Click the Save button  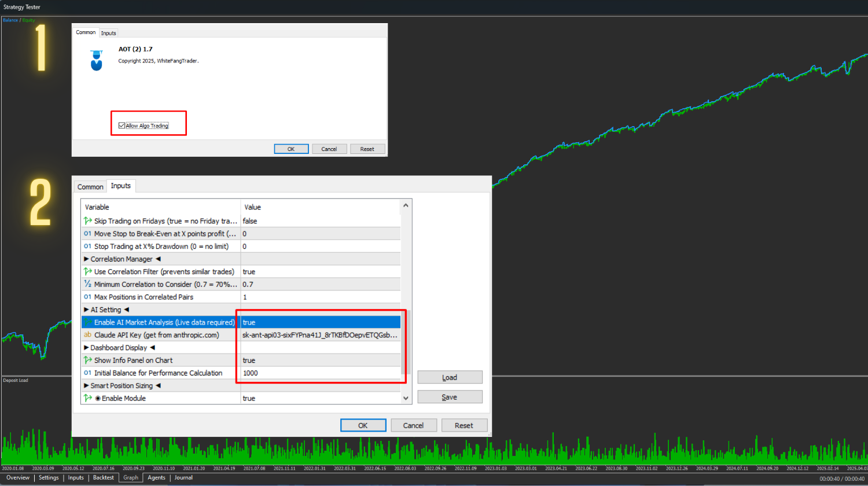[x=450, y=397]
